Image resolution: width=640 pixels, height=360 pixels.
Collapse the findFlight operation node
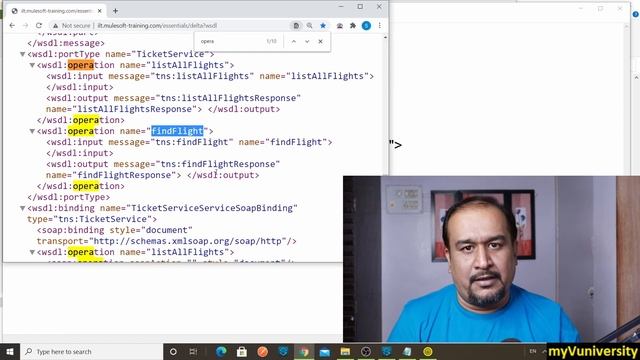coord(32,131)
